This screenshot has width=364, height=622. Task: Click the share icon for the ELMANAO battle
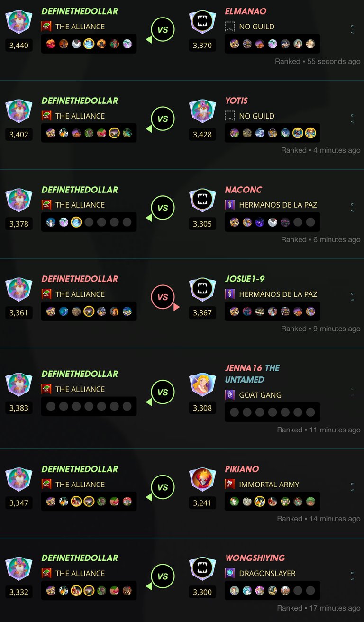(352, 32)
